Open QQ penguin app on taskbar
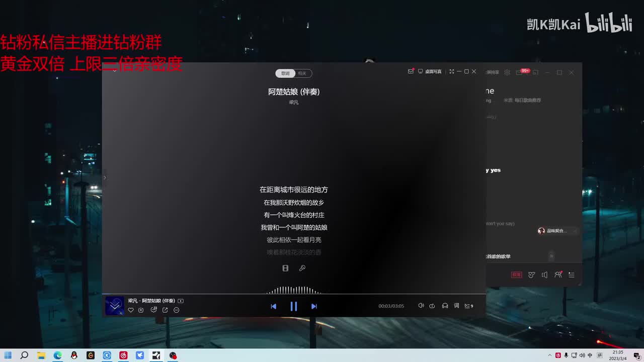 [x=74, y=355]
